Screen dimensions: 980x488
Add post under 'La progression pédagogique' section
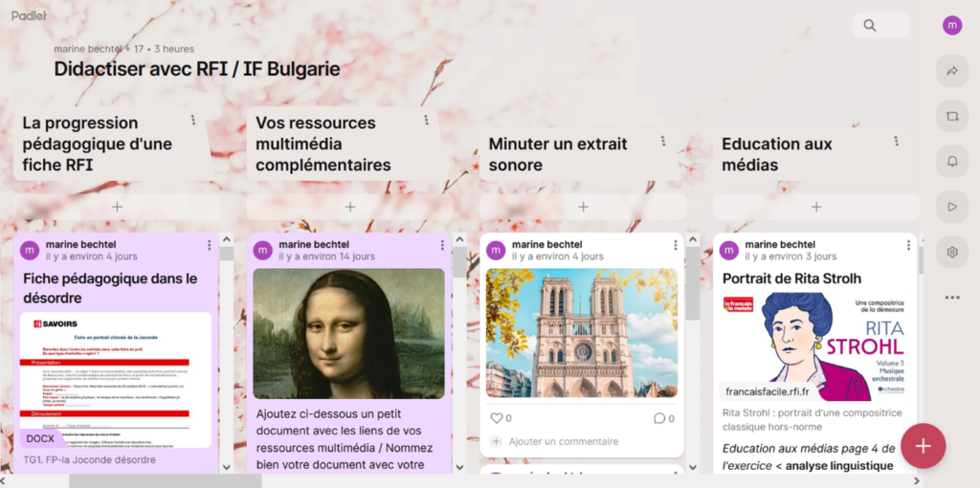pyautogui.click(x=117, y=207)
